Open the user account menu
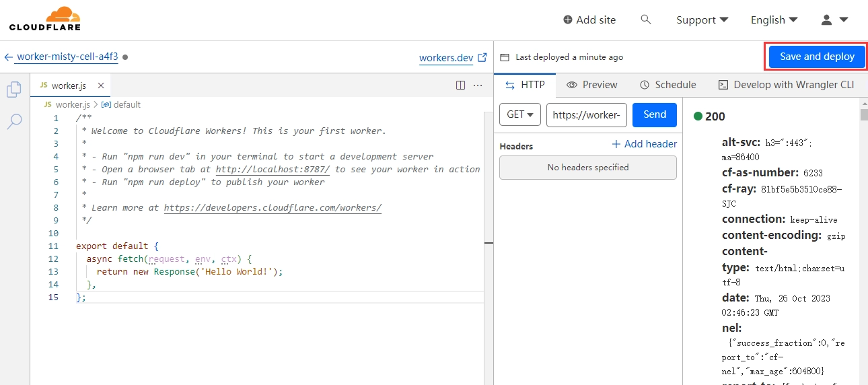 [x=834, y=20]
